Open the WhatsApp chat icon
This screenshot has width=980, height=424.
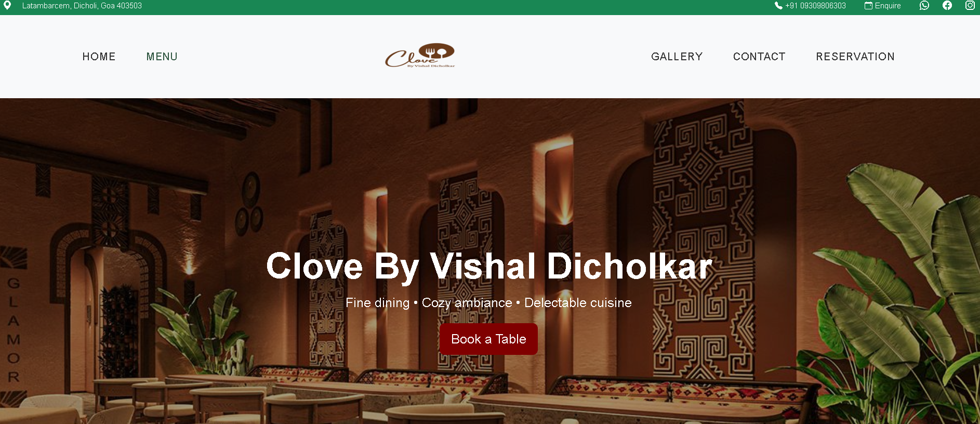click(x=924, y=5)
